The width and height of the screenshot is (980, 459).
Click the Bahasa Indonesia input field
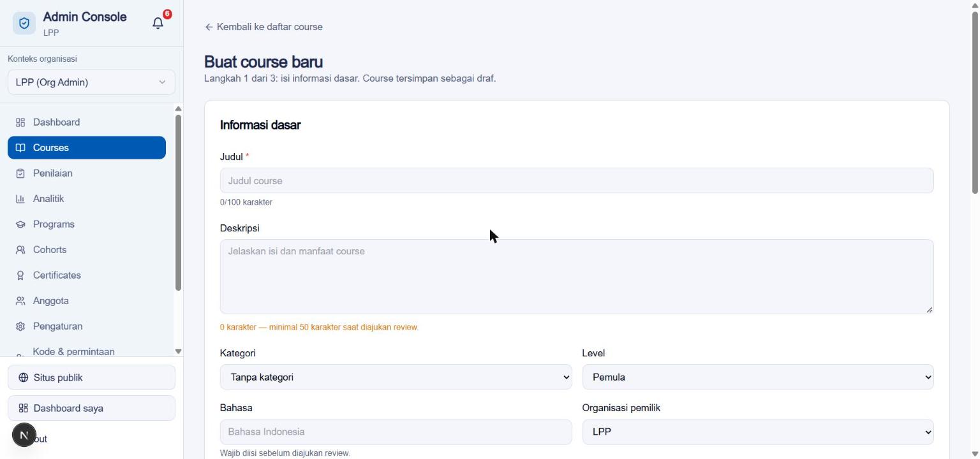point(396,432)
